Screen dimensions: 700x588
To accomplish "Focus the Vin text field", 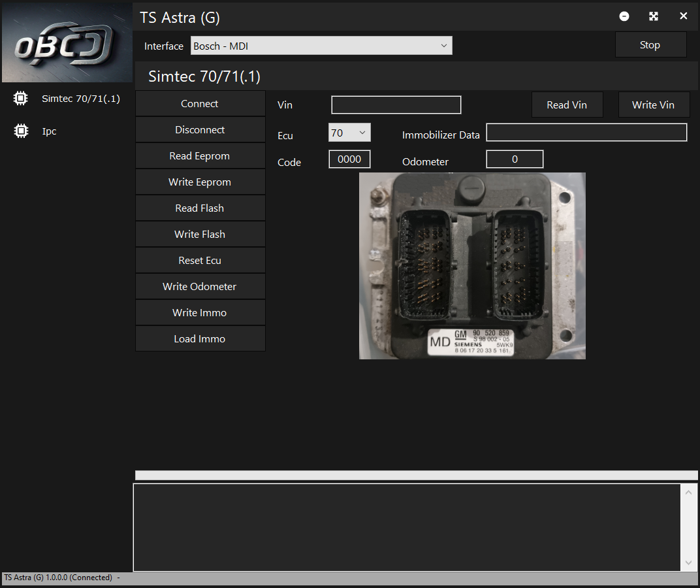I will 396,105.
